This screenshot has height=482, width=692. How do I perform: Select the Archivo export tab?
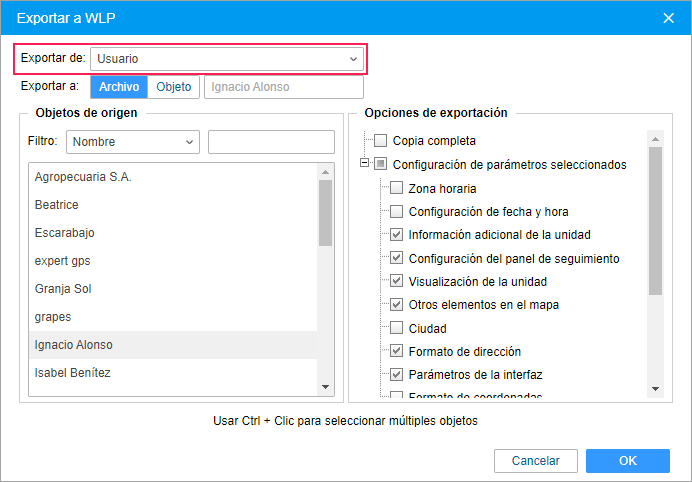[119, 87]
